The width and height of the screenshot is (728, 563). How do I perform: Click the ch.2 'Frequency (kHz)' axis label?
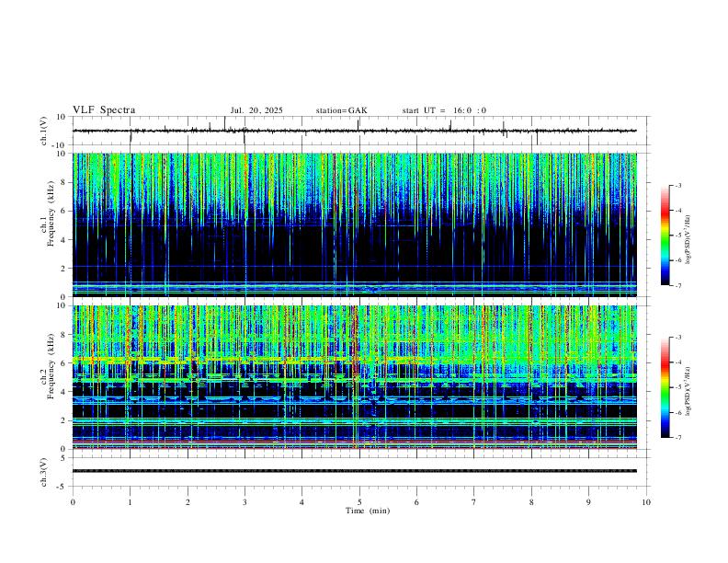click(x=51, y=366)
